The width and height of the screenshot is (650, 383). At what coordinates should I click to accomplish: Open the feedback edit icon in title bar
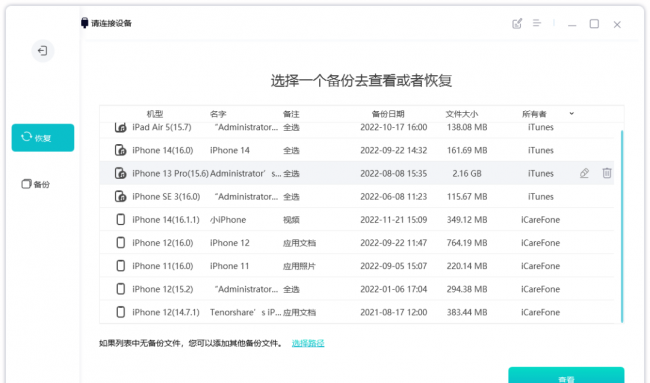click(x=517, y=24)
